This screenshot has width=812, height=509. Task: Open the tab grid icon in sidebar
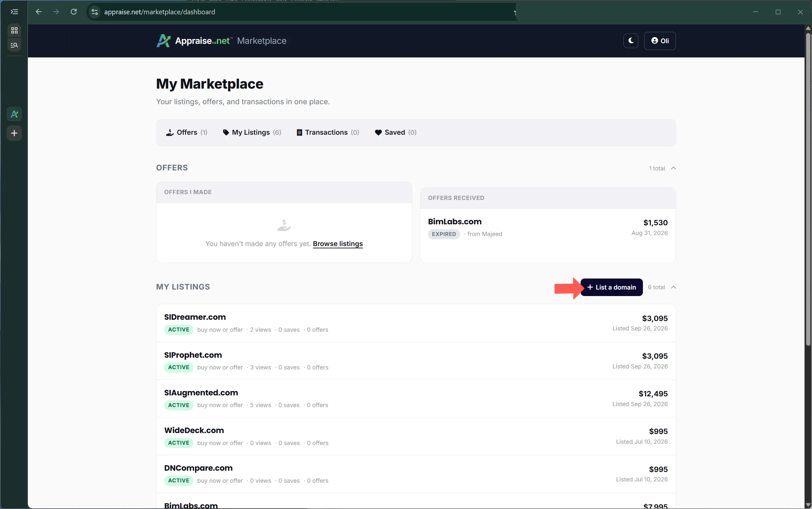coord(14,30)
